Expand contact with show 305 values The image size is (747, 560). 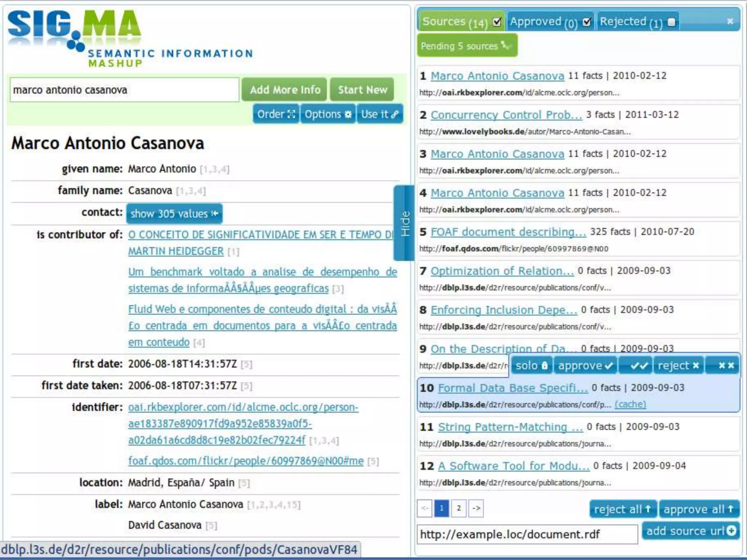coord(174,213)
